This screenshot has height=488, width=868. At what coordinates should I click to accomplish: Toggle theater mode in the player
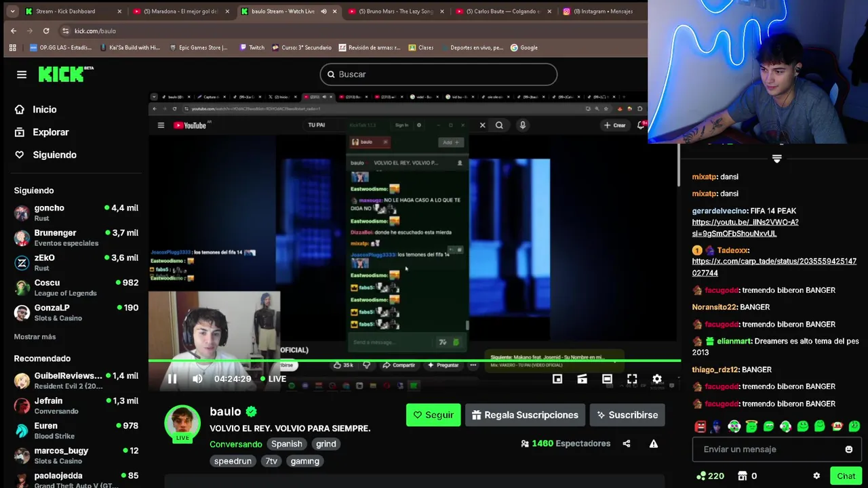(607, 379)
